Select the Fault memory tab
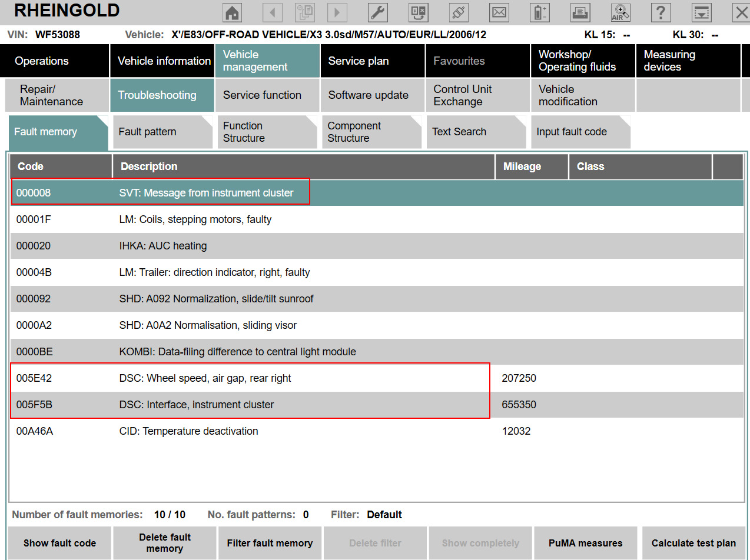Screen dimensions: 750x560 (x=58, y=132)
